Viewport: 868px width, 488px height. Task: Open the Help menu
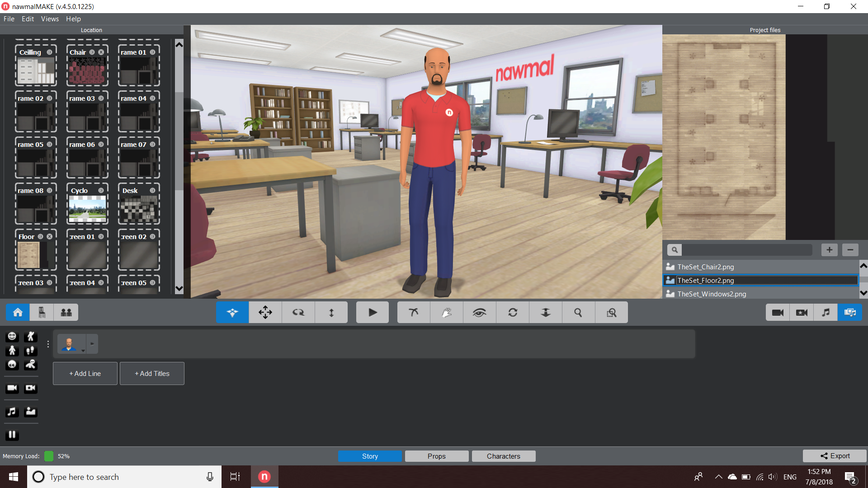[x=73, y=19]
